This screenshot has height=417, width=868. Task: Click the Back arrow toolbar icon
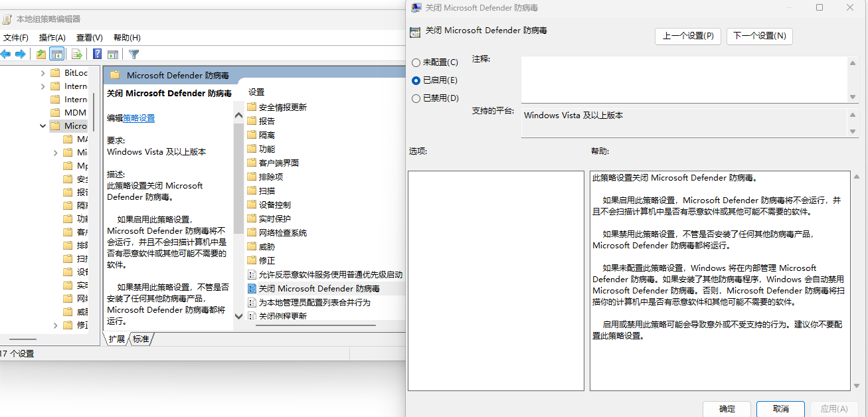[6, 54]
